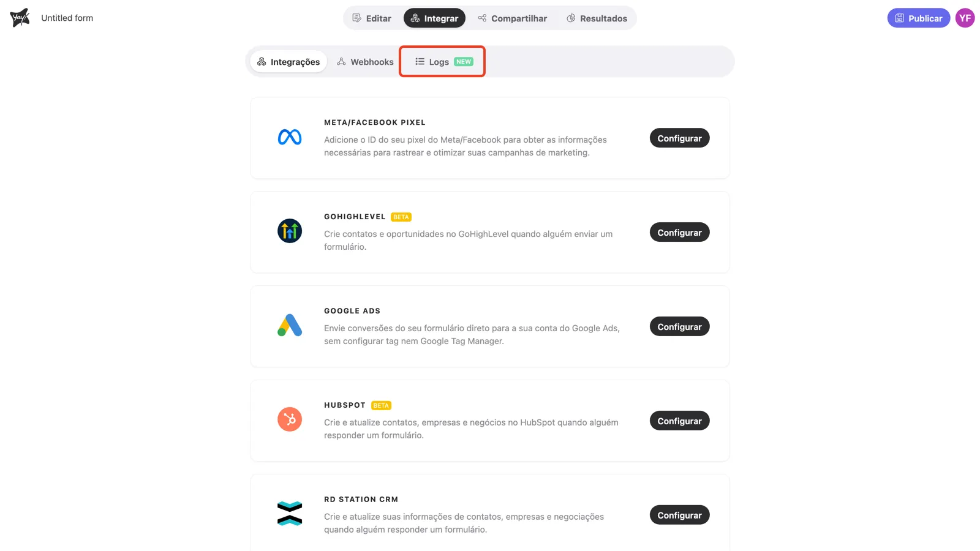Click the NEW badge on Logs
The image size is (980, 551).
[464, 62]
